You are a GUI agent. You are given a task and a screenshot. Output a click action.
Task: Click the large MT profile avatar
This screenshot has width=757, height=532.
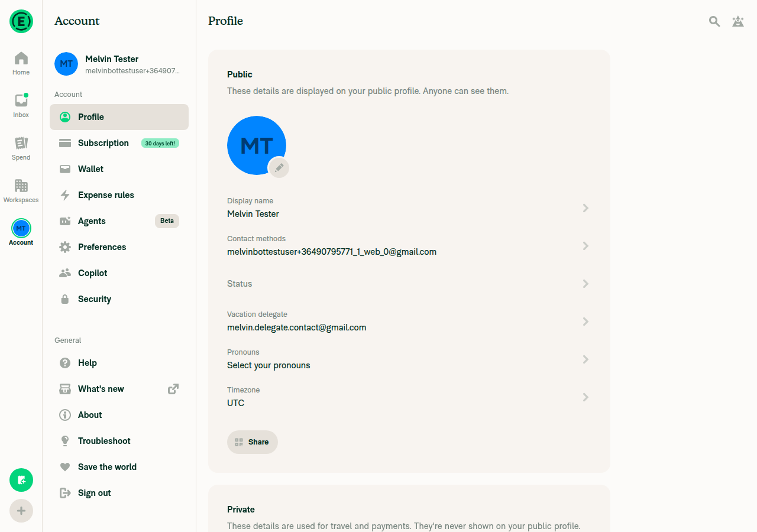tap(257, 145)
